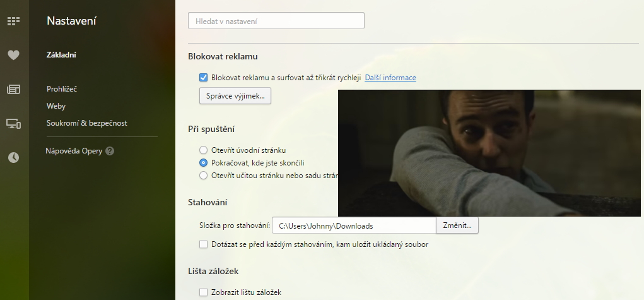
Task: Open History clock icon in sidebar
Action: [13, 158]
